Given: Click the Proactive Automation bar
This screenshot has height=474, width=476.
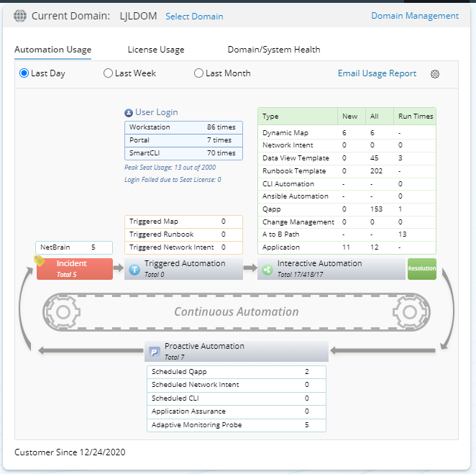Looking at the screenshot, I should click(237, 351).
